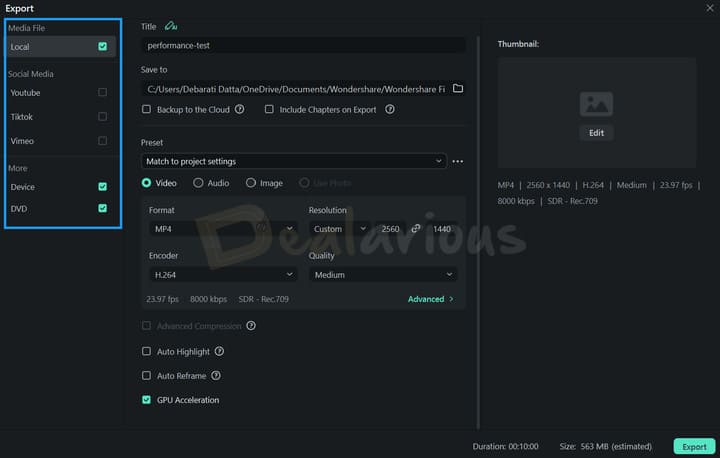
Task: Enable Include Chapters on Export checkbox
Action: (x=269, y=109)
